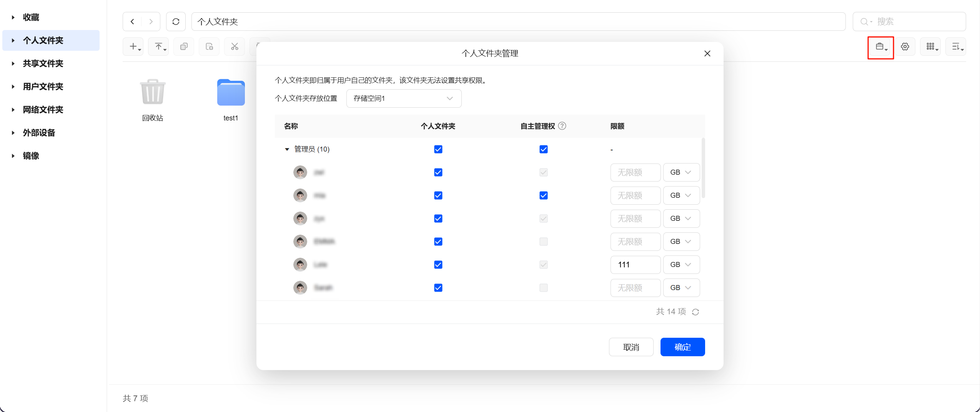Image resolution: width=980 pixels, height=412 pixels.
Task: Open the new item plus menu
Action: (133, 47)
